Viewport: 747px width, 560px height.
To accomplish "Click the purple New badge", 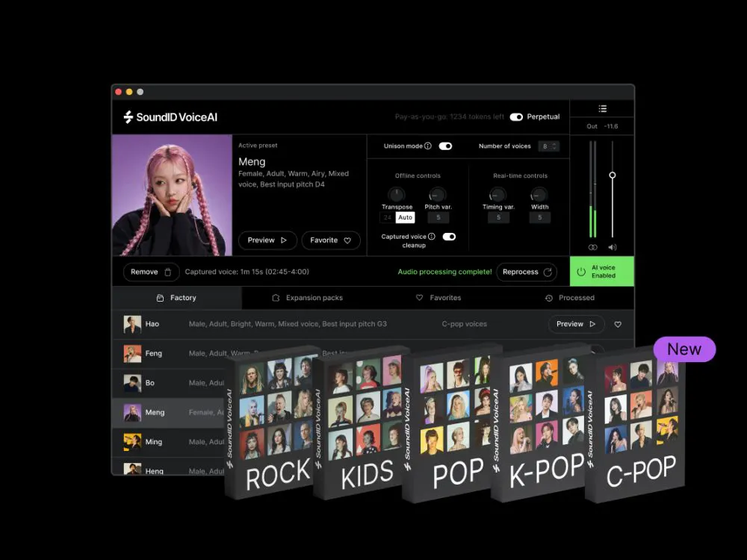I will (684, 349).
